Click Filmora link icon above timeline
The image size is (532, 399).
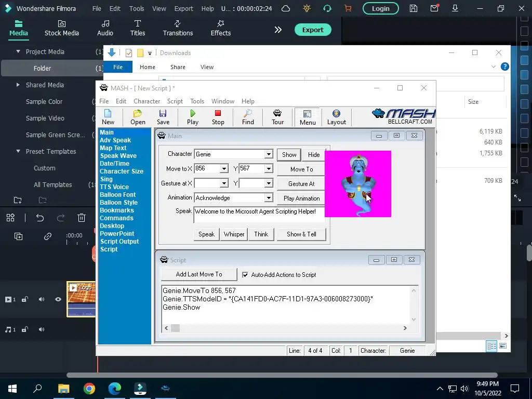tap(47, 236)
